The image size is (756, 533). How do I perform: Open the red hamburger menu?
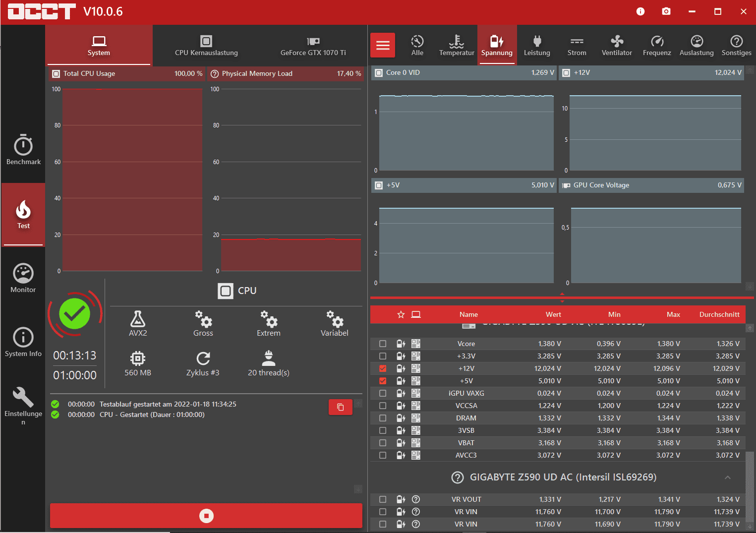(383, 46)
